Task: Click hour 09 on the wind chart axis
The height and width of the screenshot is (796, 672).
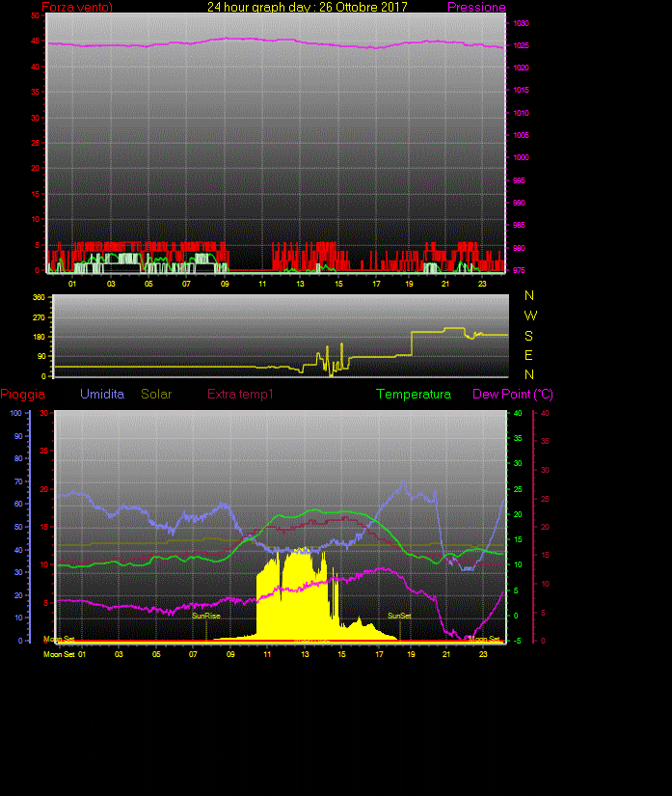Action: [225, 283]
